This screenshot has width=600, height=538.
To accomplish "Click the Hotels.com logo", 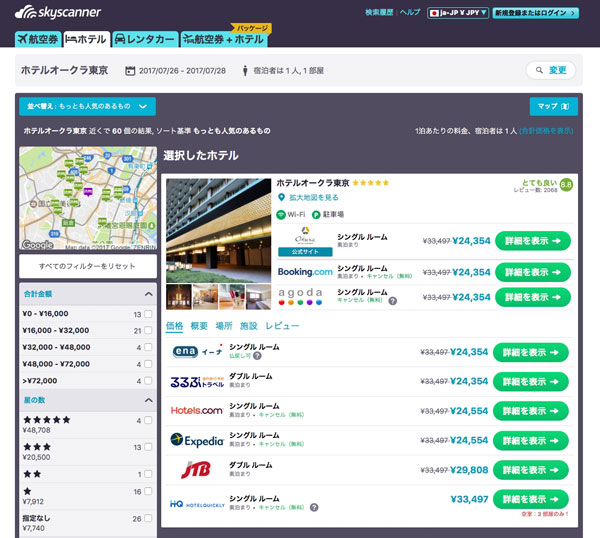I will [x=197, y=411].
